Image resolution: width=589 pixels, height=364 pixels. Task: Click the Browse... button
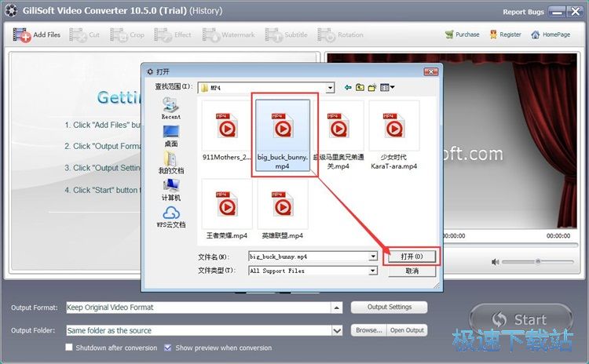click(x=369, y=330)
